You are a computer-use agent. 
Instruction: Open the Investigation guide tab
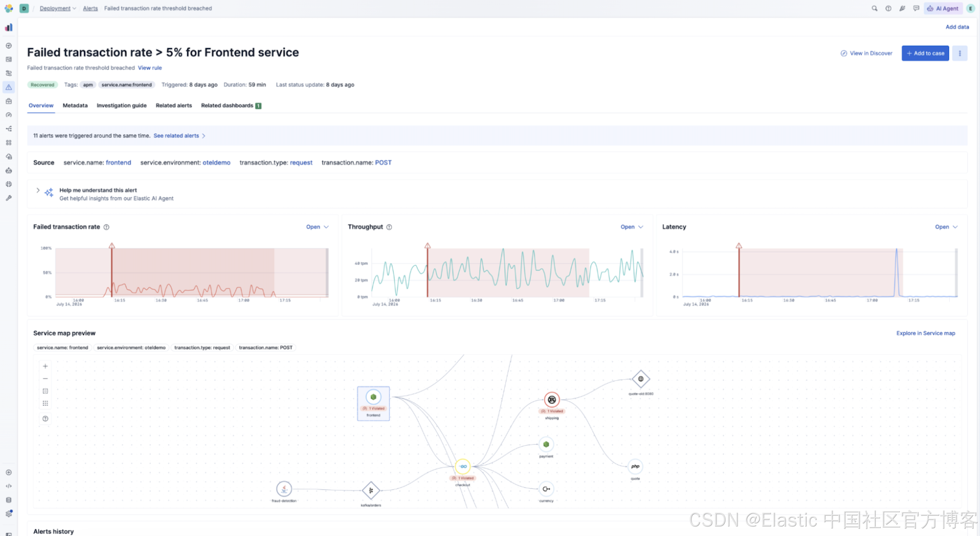tap(121, 105)
